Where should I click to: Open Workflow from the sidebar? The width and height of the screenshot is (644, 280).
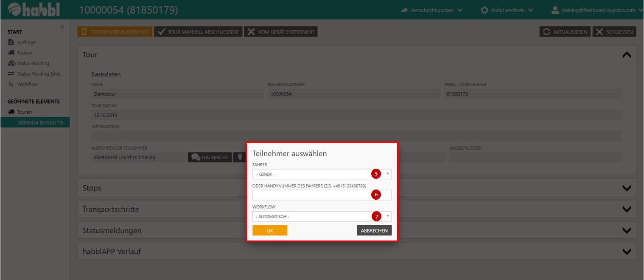click(x=27, y=84)
